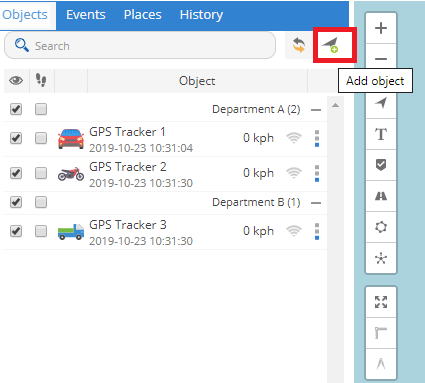Click Department A (2) group label

coord(256,109)
